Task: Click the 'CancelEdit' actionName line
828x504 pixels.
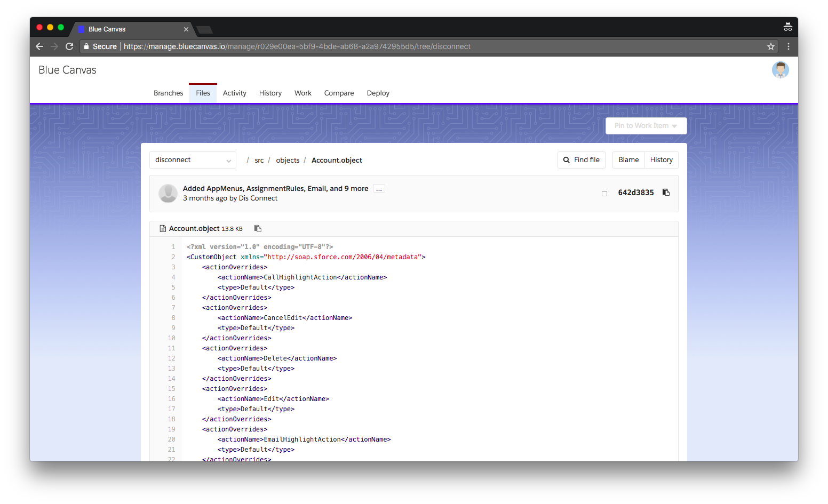Action: [285, 318]
